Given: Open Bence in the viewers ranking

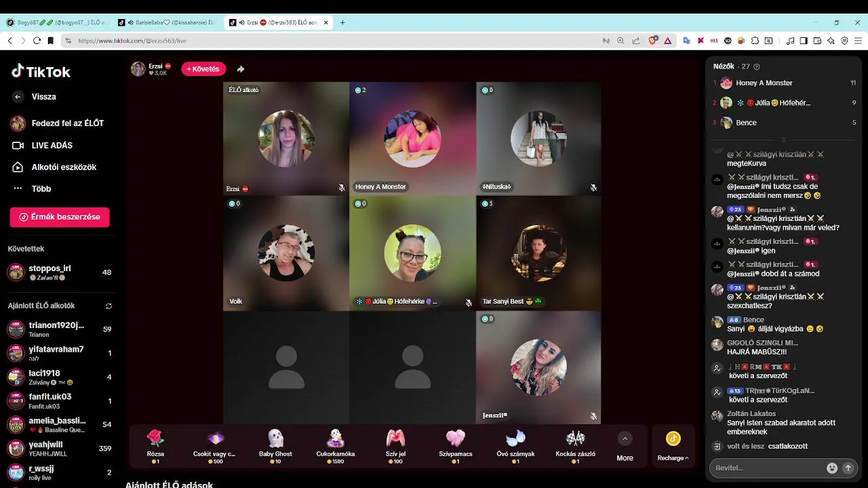Looking at the screenshot, I should tap(784, 123).
